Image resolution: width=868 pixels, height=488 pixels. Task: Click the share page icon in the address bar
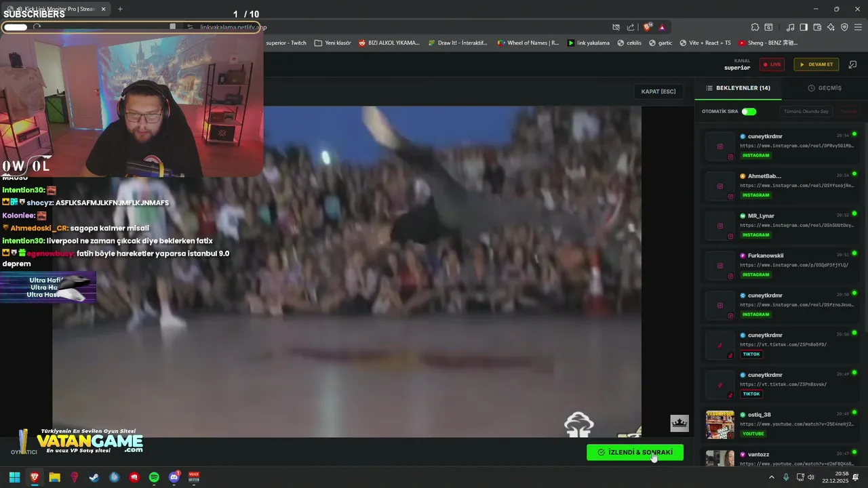[x=631, y=27]
